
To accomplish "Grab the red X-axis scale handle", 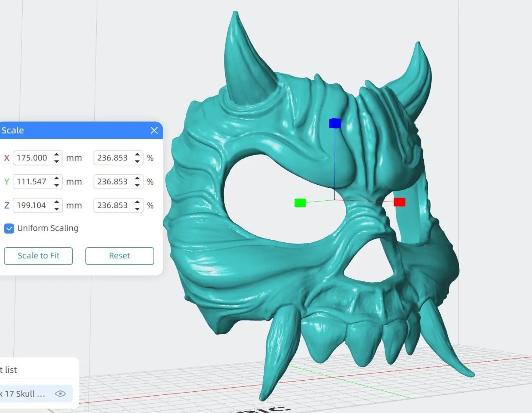I will pyautogui.click(x=399, y=202).
